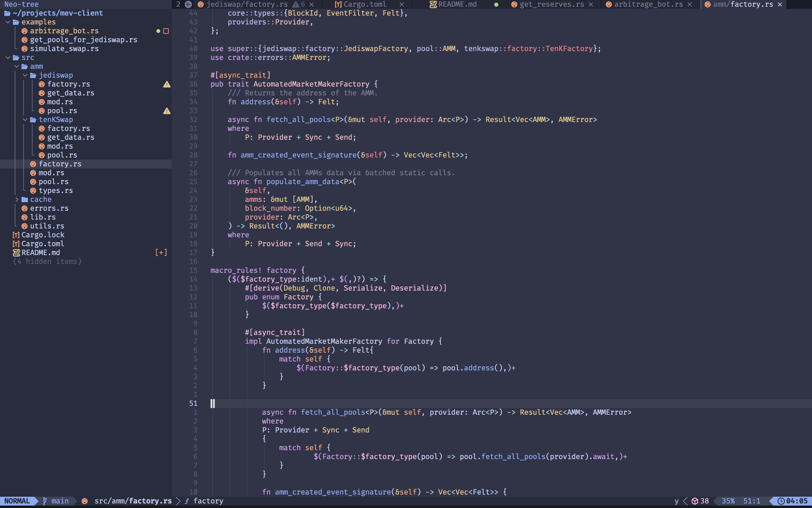Click unsaved dot on README.md tab
The width and height of the screenshot is (812, 508).
tap(496, 4)
